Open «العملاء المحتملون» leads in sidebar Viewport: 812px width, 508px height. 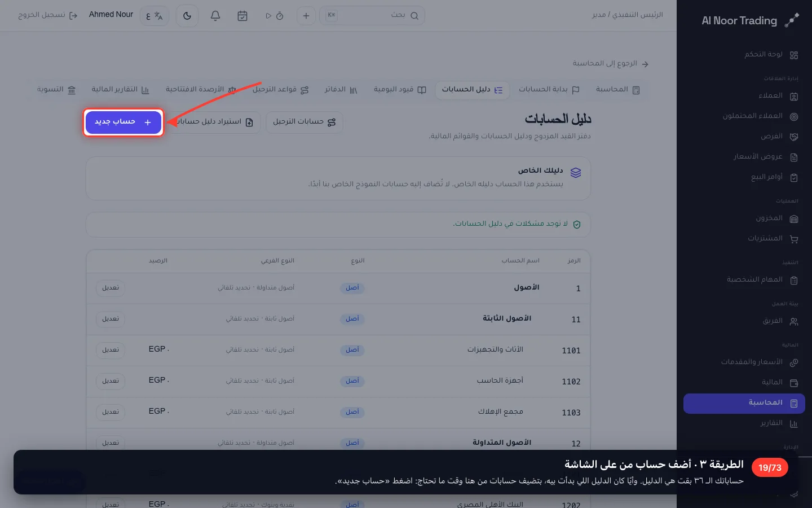tap(744, 116)
